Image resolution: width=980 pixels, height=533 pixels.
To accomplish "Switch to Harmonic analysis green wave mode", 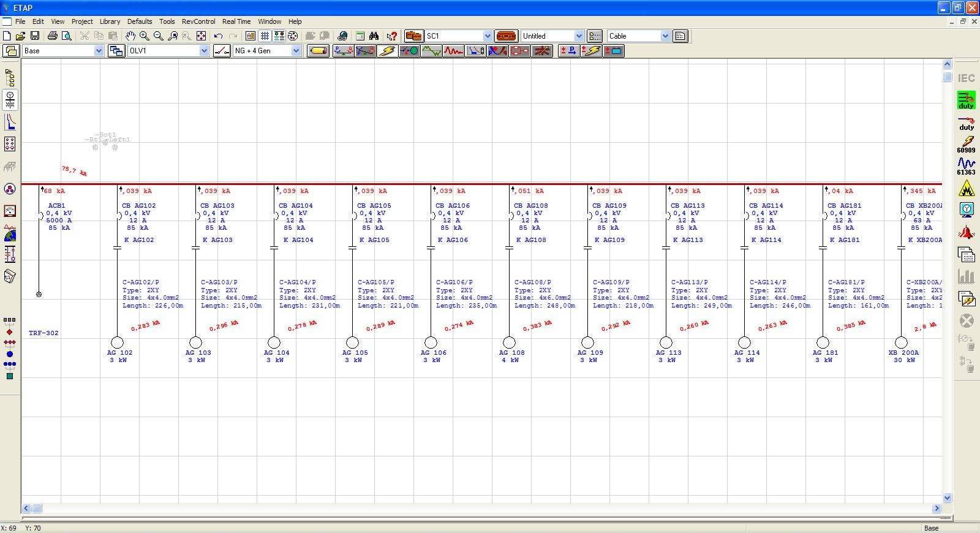I will [431, 51].
